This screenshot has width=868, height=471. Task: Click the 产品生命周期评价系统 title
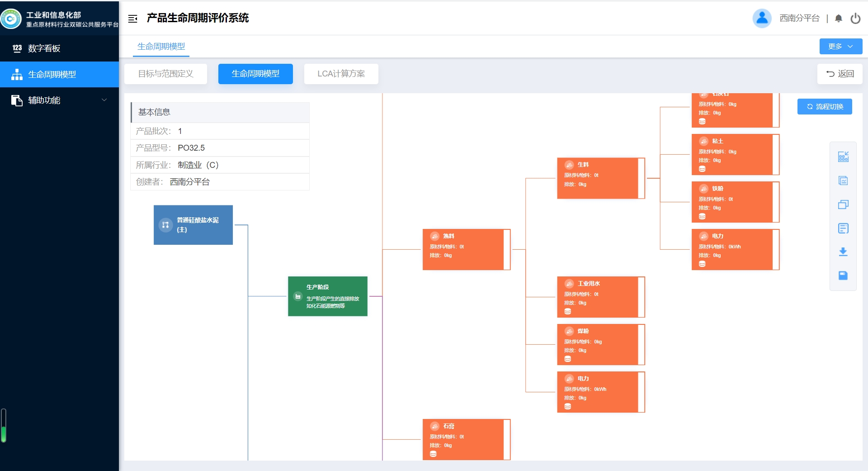pyautogui.click(x=198, y=18)
